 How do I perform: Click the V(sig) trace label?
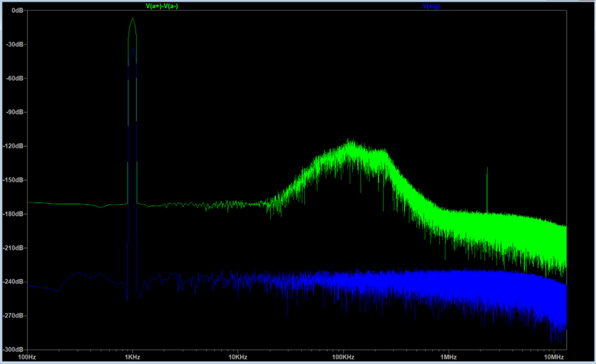click(x=431, y=6)
